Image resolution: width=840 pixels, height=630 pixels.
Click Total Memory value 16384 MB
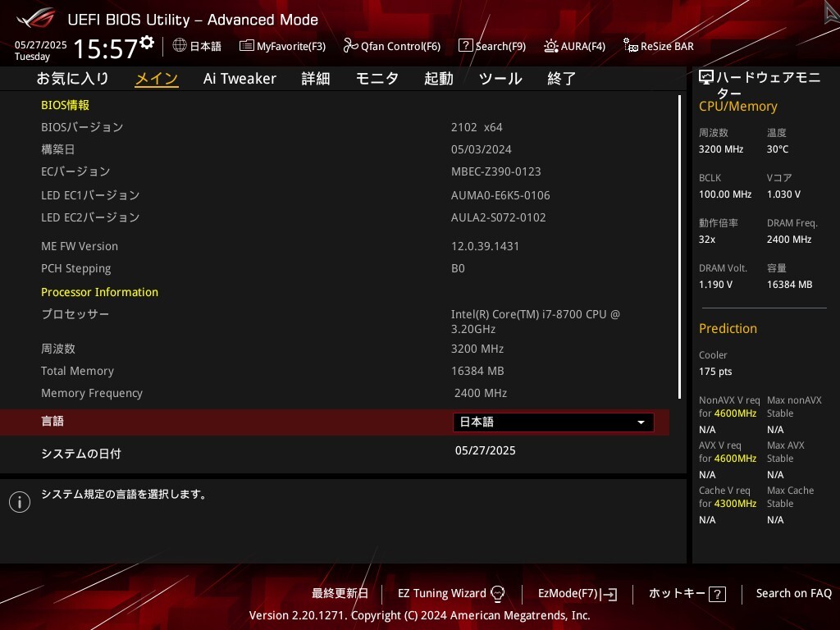477,371
